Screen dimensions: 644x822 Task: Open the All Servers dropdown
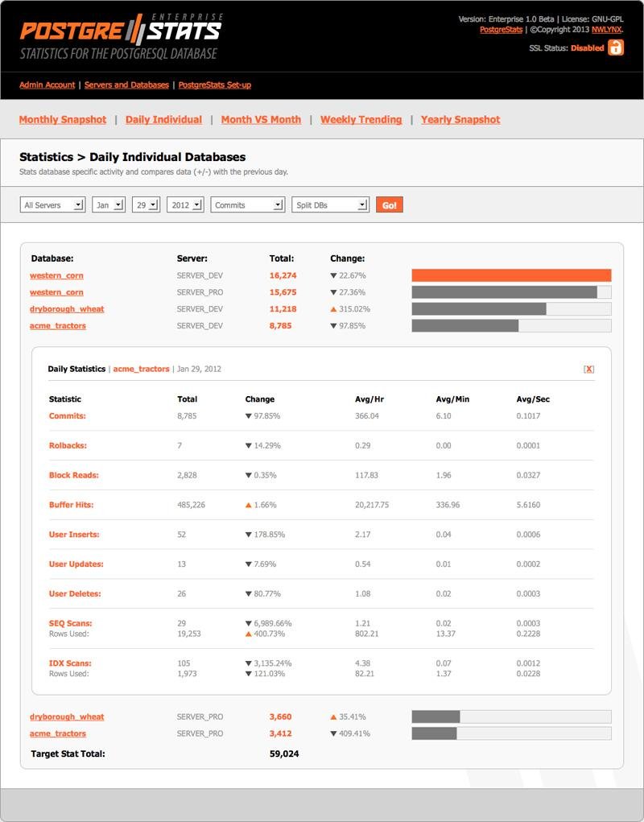(52, 204)
